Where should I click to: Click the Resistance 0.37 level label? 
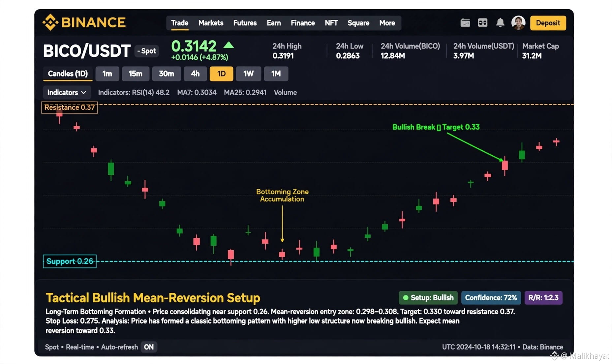tap(69, 107)
